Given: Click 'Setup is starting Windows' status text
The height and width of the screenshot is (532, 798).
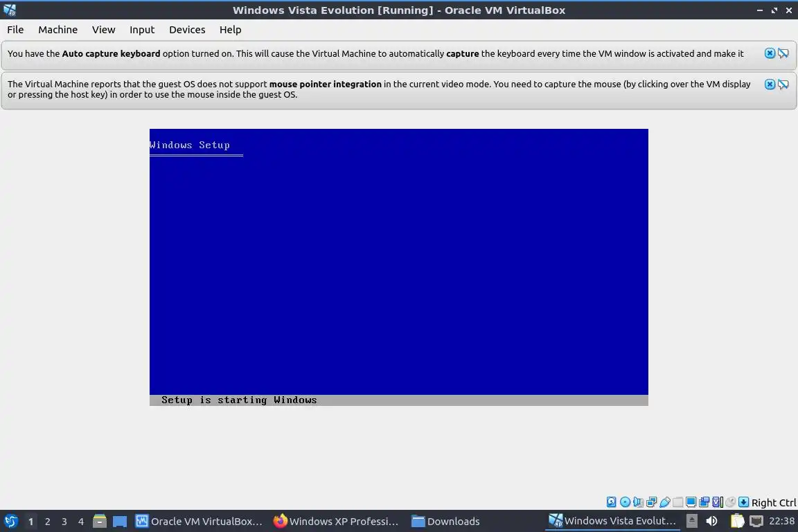Looking at the screenshot, I should point(239,400).
